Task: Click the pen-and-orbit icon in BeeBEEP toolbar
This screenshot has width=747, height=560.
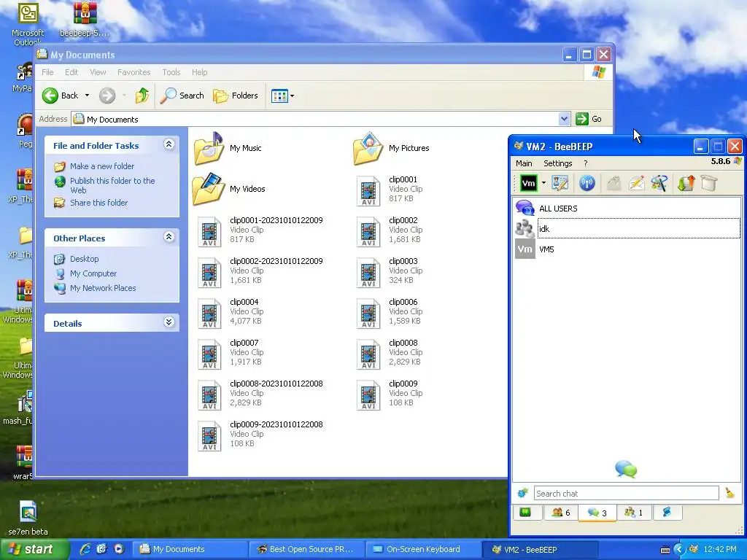Action: [659, 183]
